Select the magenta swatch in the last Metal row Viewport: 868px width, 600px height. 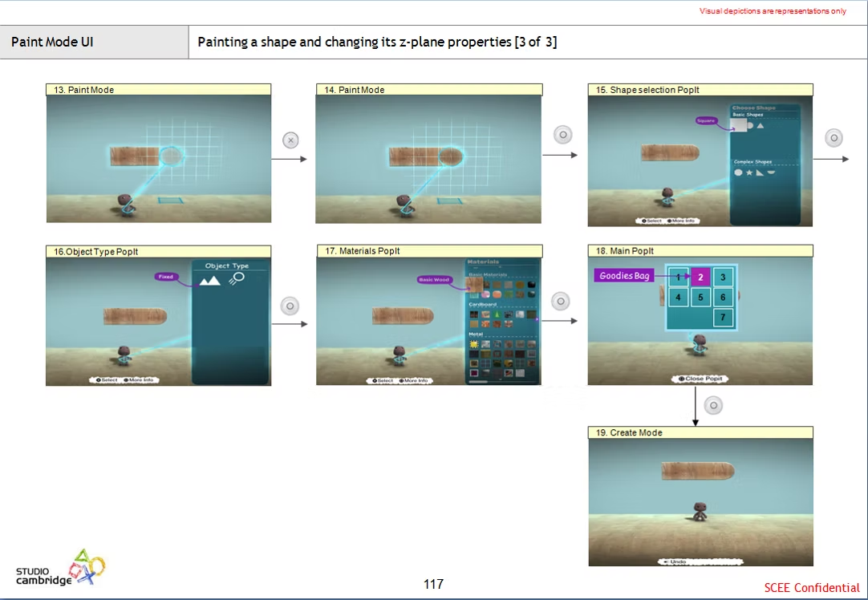tap(474, 373)
